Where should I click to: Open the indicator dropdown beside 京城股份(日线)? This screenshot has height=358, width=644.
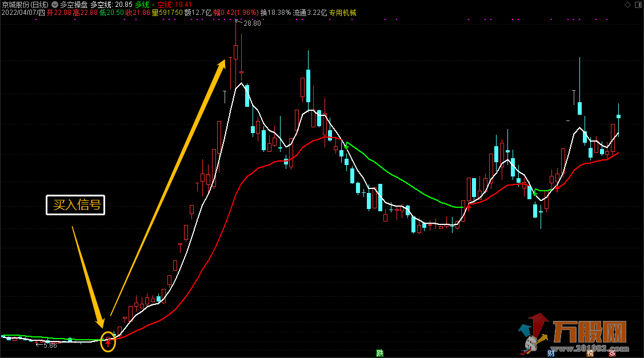(x=55, y=5)
